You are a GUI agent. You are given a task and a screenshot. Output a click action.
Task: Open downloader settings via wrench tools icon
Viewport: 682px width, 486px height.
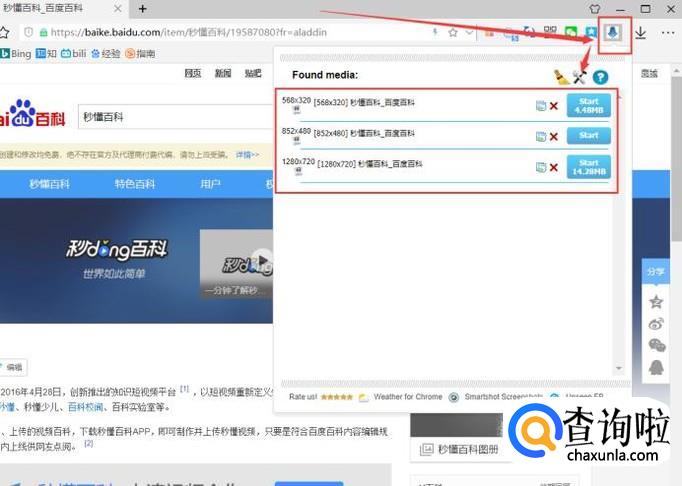[x=580, y=77]
